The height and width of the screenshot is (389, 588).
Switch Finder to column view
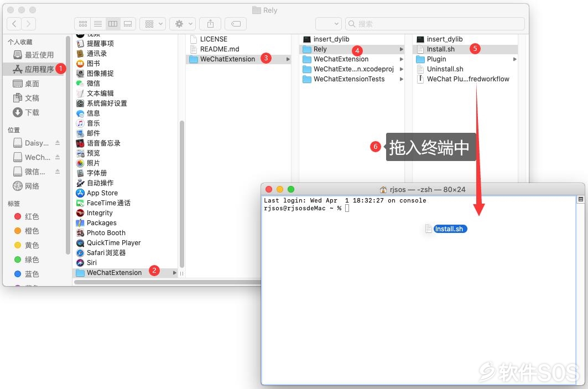click(112, 24)
